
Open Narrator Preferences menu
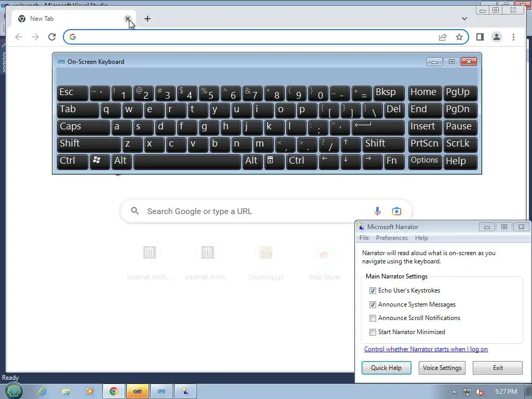(392, 238)
